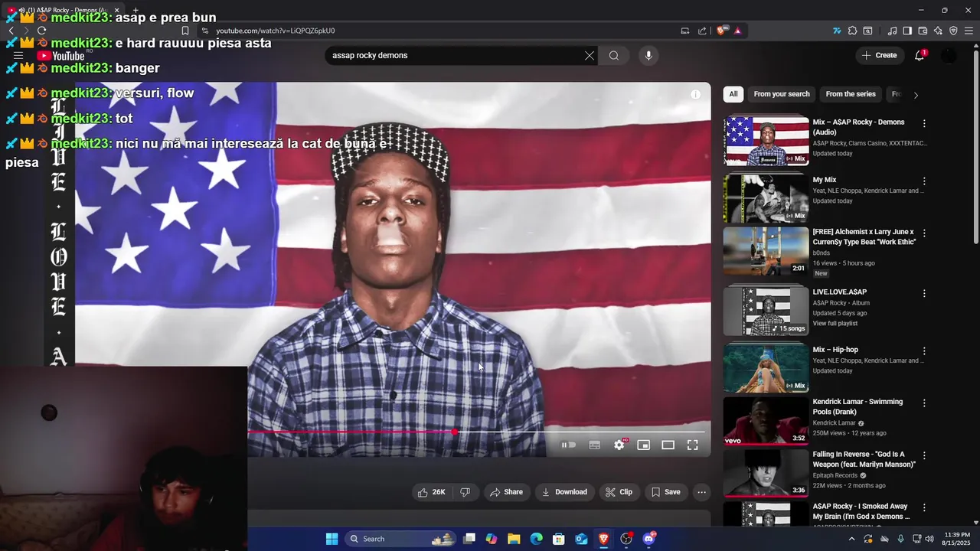The height and width of the screenshot is (551, 980).
Task: Open options for Falling In Reverse video
Action: pyautogui.click(x=924, y=455)
